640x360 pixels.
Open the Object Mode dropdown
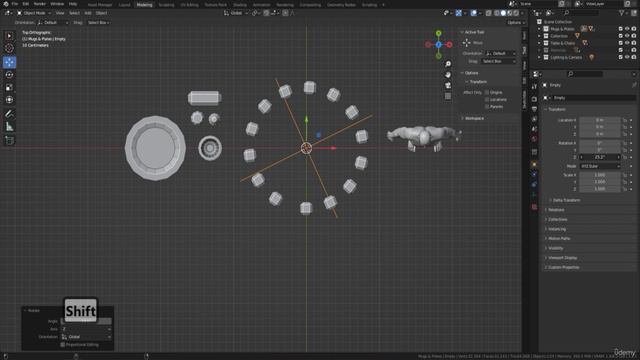coord(34,13)
